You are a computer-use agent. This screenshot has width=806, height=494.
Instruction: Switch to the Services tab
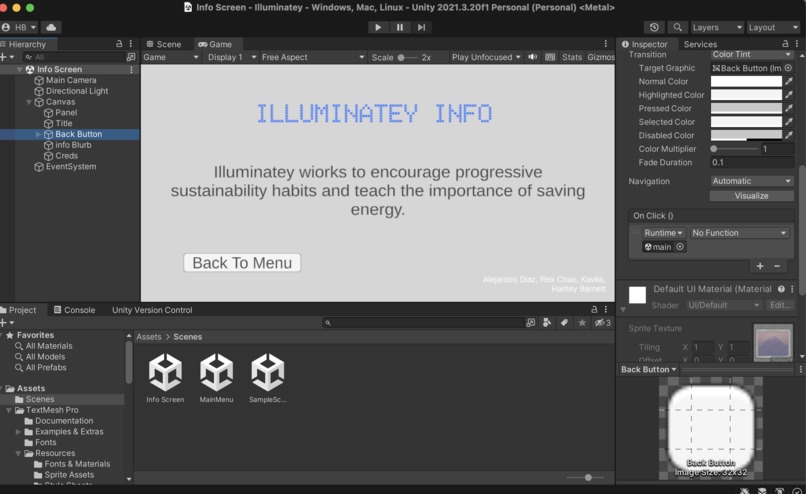[x=700, y=44]
